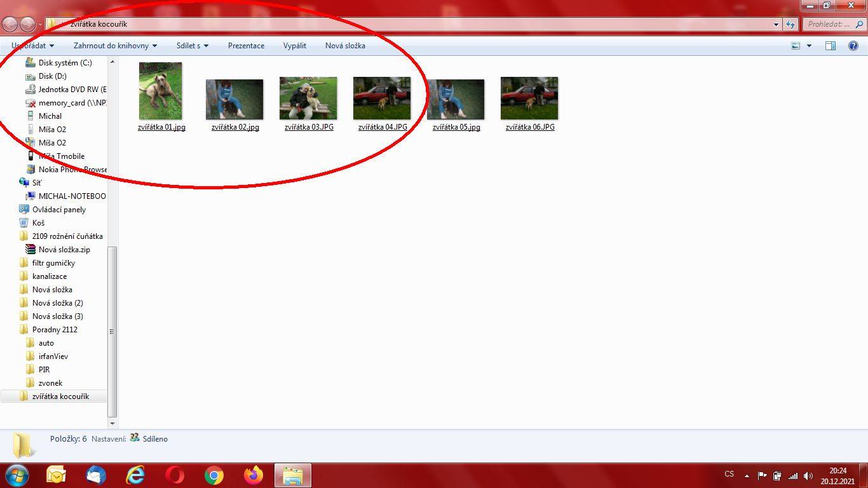The height and width of the screenshot is (488, 868).
Task: Select PIR subfolder
Action: click(38, 370)
